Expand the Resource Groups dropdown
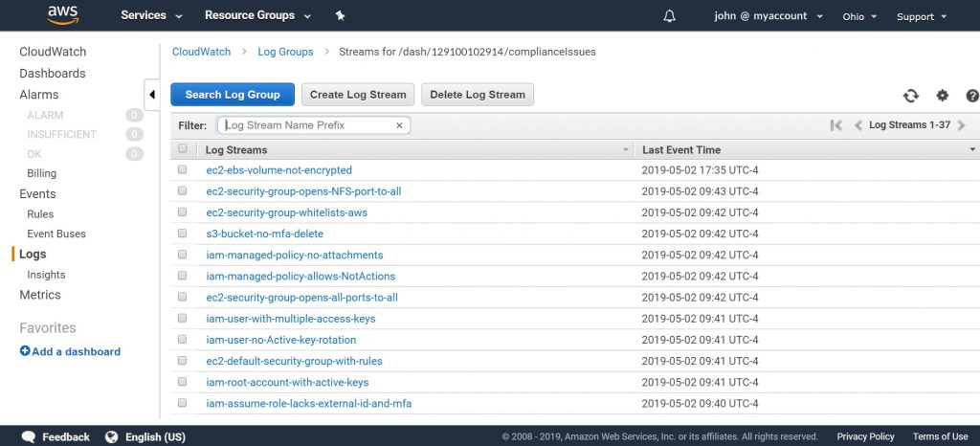 pyautogui.click(x=257, y=15)
